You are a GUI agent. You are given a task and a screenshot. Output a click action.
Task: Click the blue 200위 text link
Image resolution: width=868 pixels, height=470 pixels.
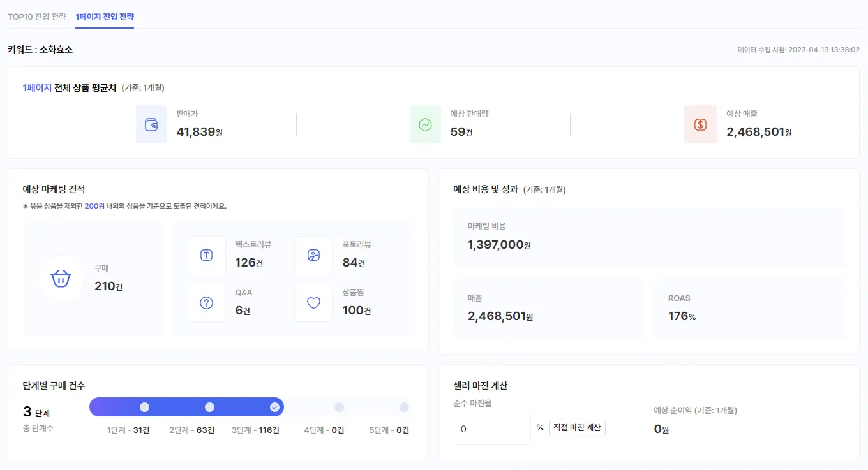[x=93, y=206]
